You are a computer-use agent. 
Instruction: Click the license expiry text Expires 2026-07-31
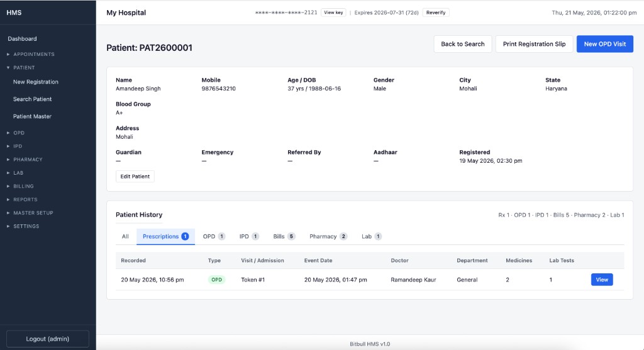pos(386,13)
